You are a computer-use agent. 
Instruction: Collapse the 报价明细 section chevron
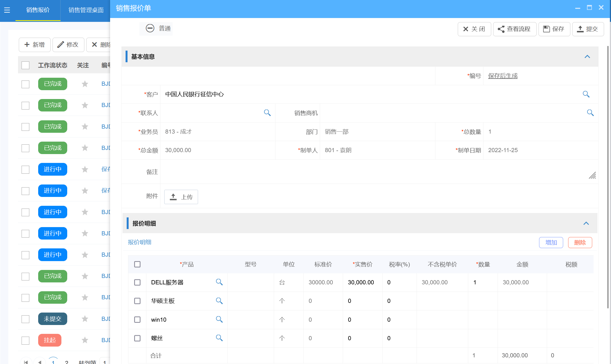coord(586,223)
